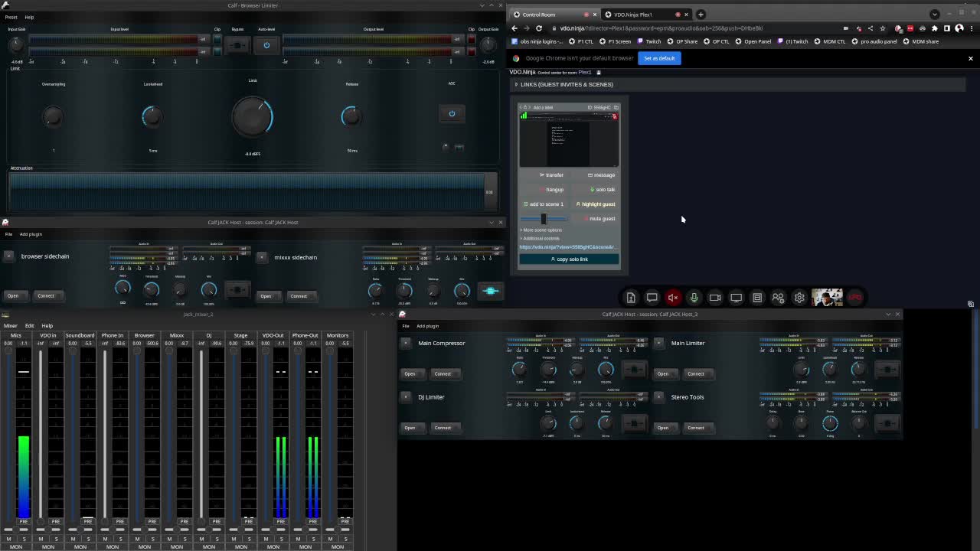
Task: Click the VDO in volume fader
Action: (41, 436)
